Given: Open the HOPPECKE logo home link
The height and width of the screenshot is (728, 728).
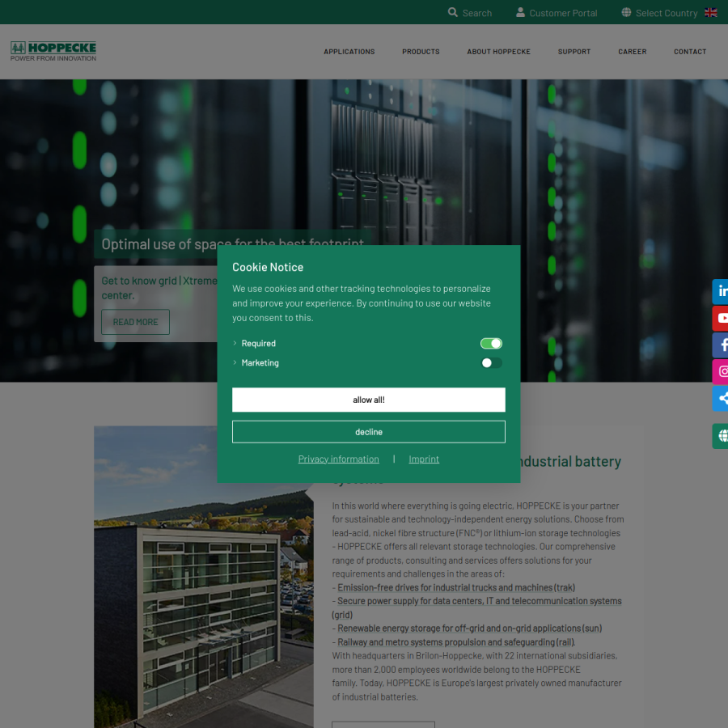Looking at the screenshot, I should click(53, 51).
